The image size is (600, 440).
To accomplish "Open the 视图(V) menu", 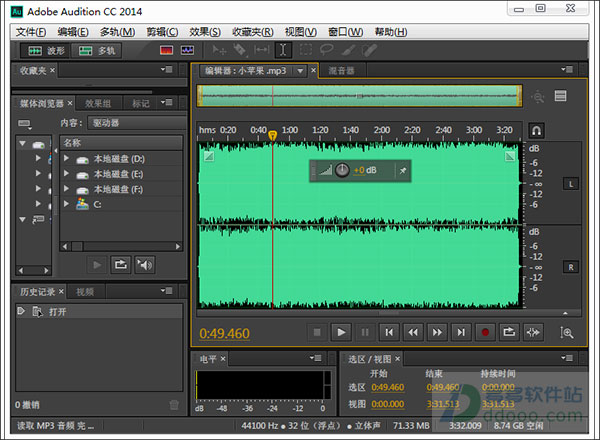I will (301, 32).
